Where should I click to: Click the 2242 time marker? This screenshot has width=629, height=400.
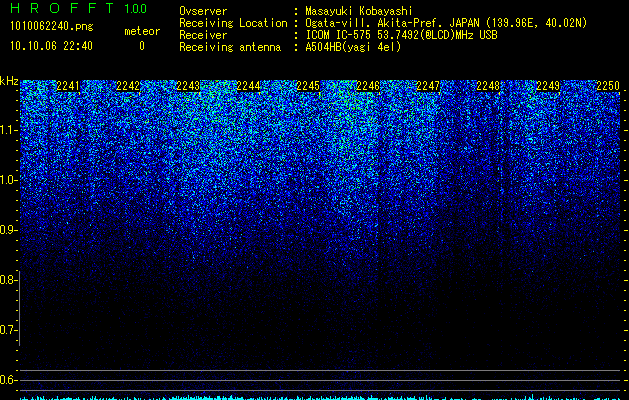128,86
